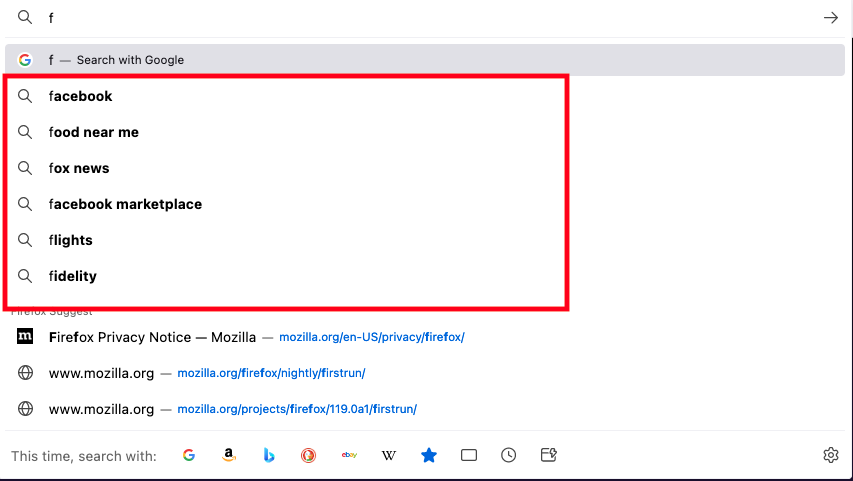Click the Mozilla 'm' favicon on Privacy Notice row

pos(25,336)
